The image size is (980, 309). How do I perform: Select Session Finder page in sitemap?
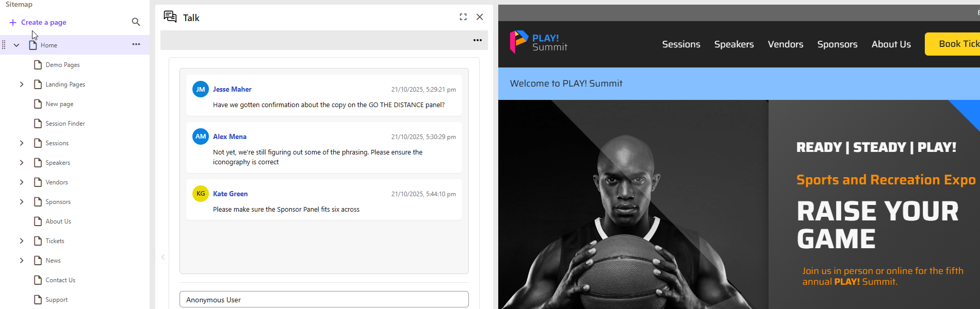click(x=65, y=124)
